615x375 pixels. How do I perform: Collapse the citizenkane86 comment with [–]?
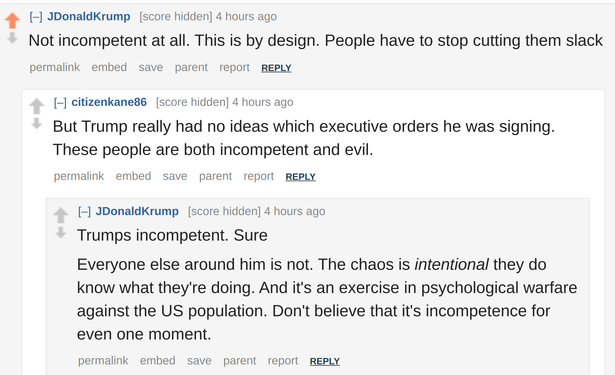click(60, 102)
